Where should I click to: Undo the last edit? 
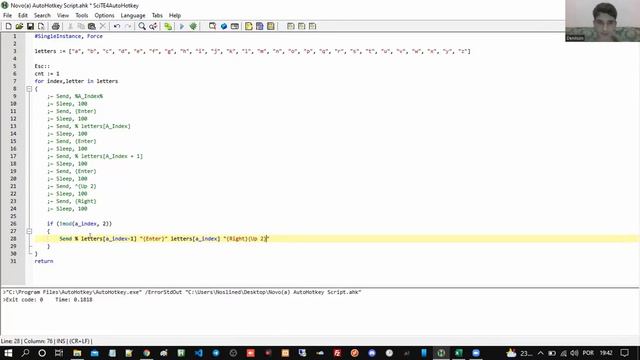pos(117,27)
